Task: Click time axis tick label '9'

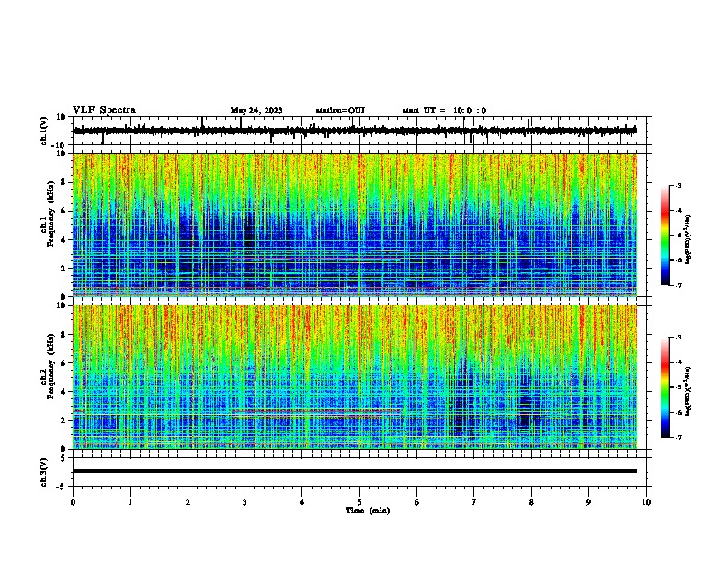Action: click(588, 502)
